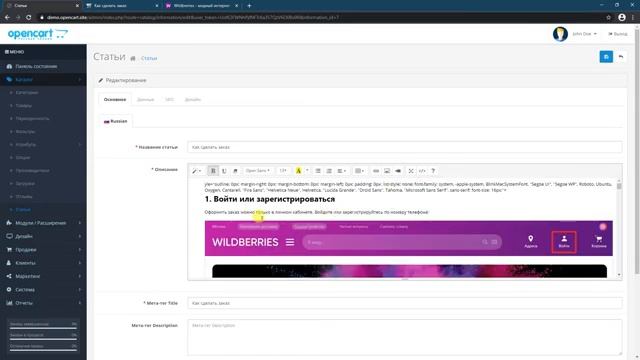Open the John Doe user dropdown
This screenshot has width=640, height=360.
584,34
